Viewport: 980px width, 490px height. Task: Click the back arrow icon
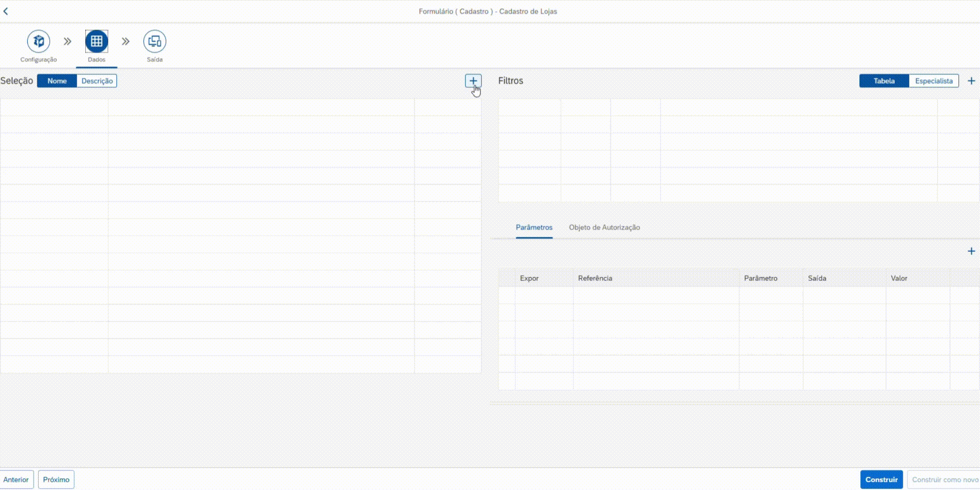(x=6, y=11)
